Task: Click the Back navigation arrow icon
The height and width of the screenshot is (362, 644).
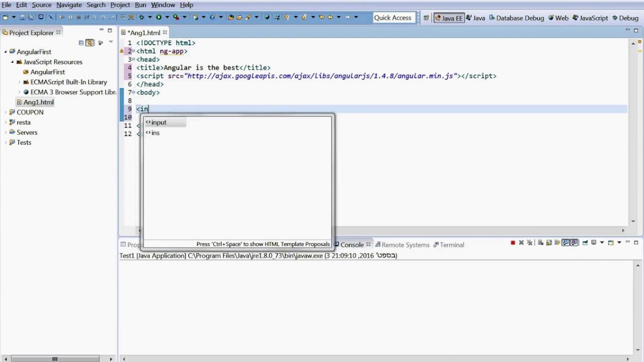Action: [x=330, y=17]
